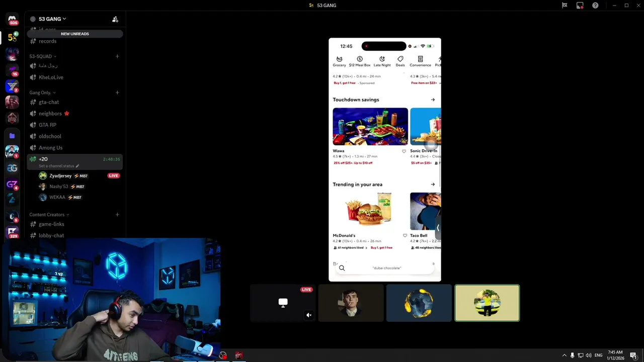Open the server with the 15 unread badge

(12, 70)
